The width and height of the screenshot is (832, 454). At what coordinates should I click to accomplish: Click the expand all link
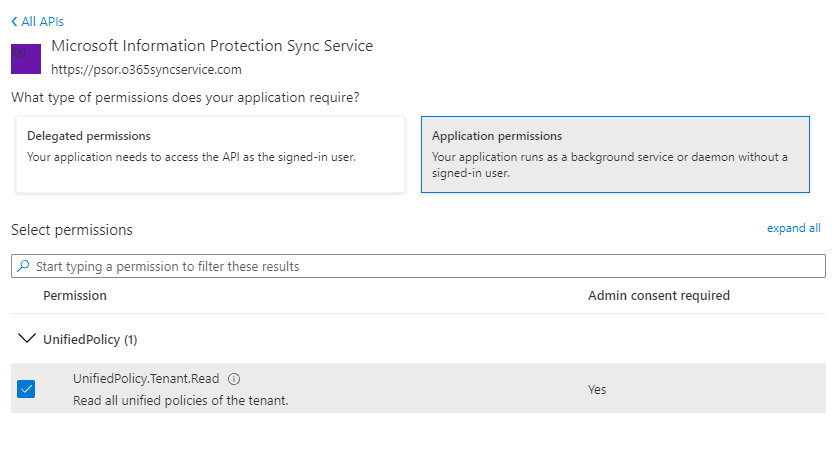tap(793, 228)
